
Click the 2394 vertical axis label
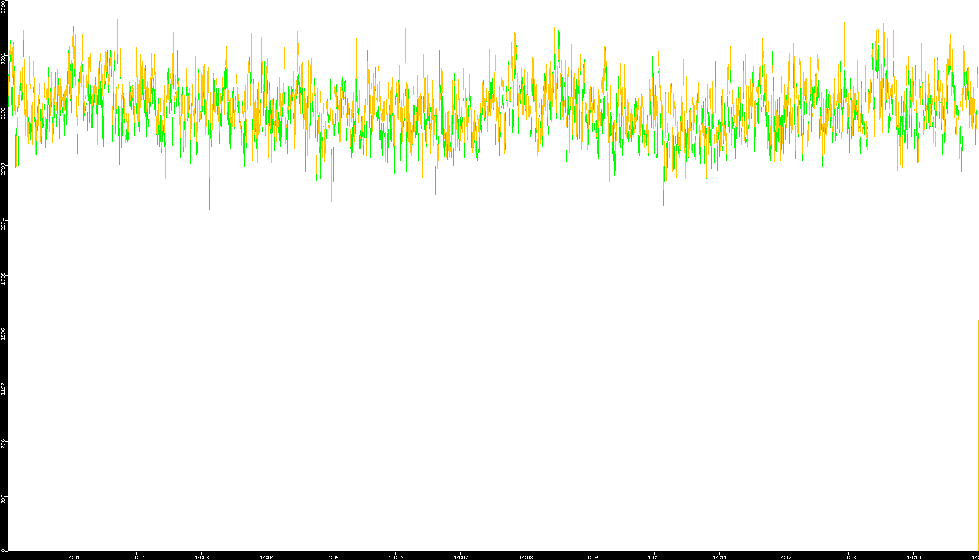3,223
